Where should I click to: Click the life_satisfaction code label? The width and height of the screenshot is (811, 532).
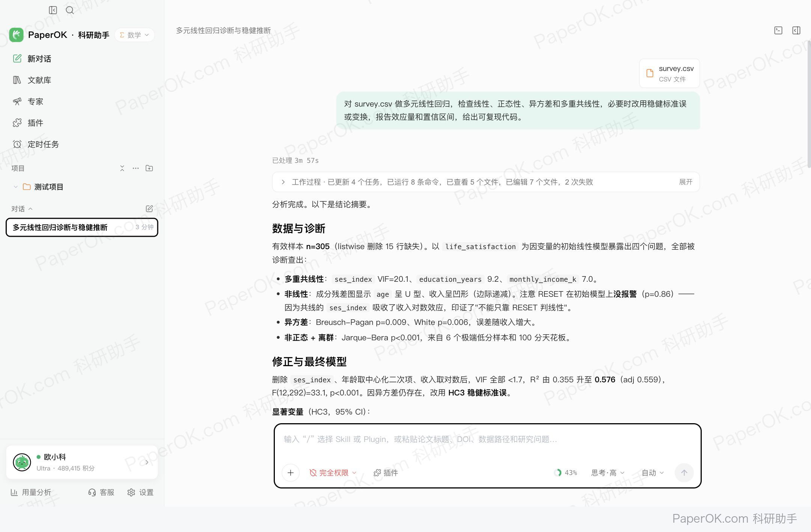(480, 246)
